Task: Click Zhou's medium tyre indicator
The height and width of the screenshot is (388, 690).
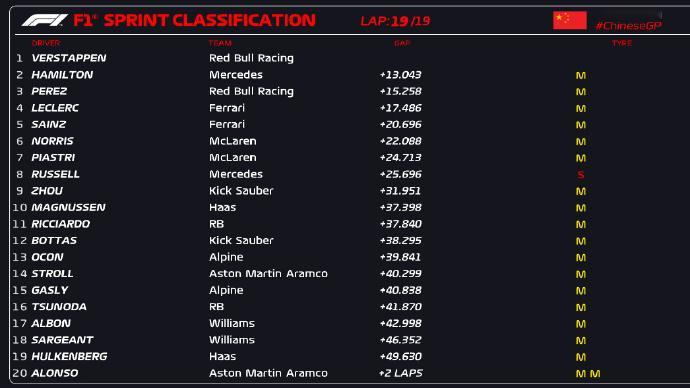Action: point(580,191)
